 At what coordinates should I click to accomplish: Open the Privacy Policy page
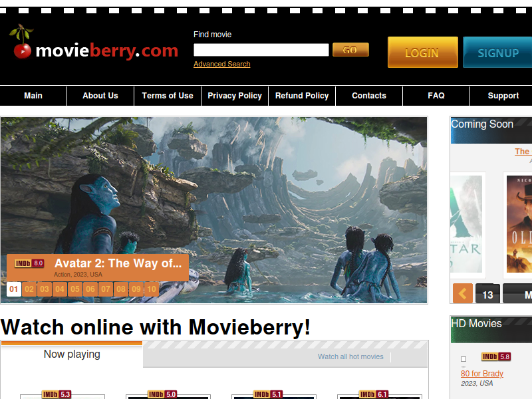coord(235,96)
